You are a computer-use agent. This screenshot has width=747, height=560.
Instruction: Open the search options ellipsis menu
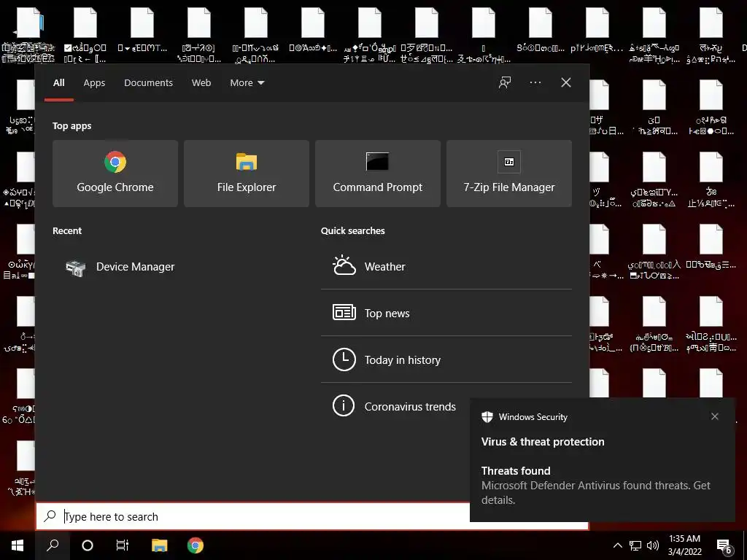(535, 82)
